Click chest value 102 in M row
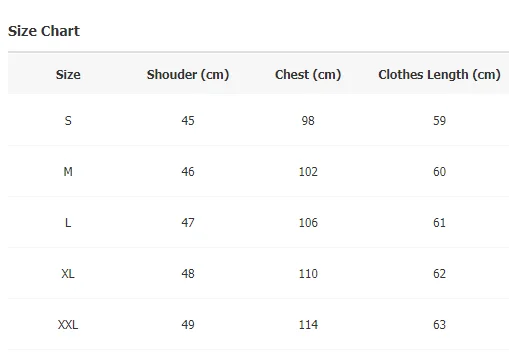 pyautogui.click(x=308, y=172)
